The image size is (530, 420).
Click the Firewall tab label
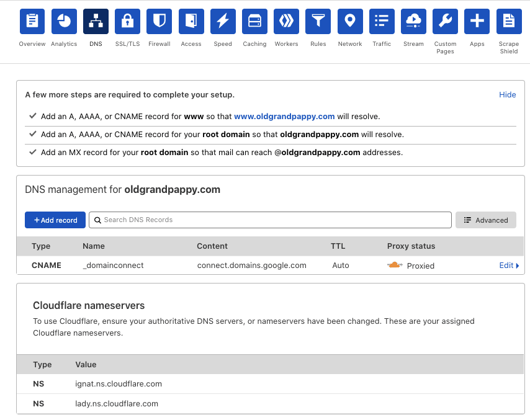click(159, 44)
